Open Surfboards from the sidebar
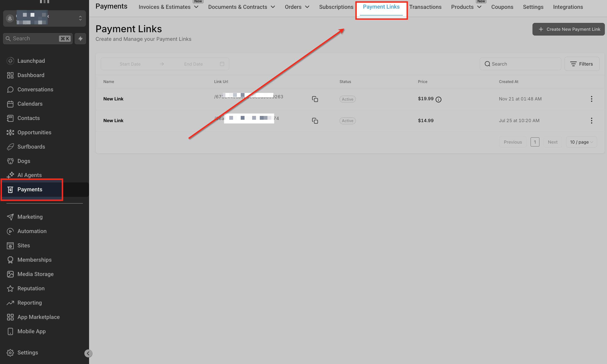Screen dimensions: 607x364 31,147
